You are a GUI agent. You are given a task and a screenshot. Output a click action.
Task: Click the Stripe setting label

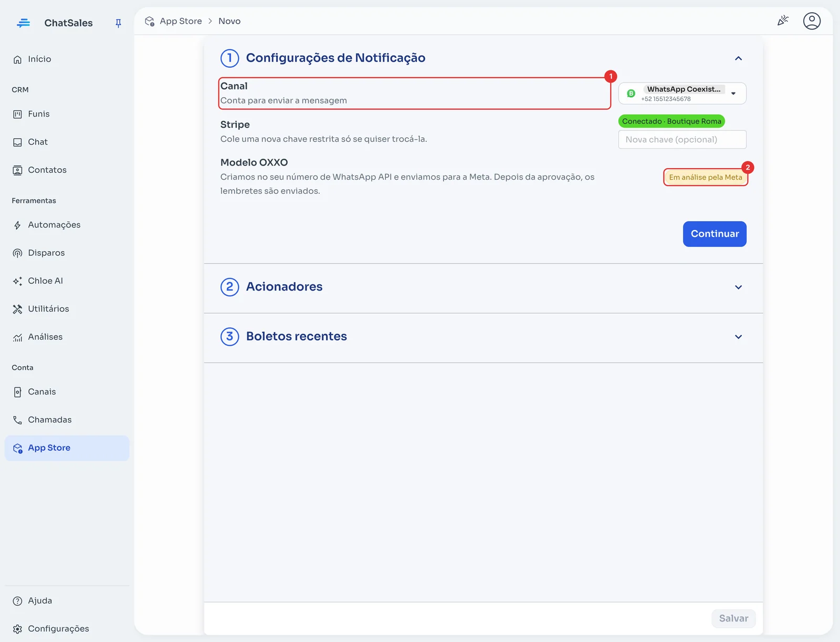click(235, 125)
